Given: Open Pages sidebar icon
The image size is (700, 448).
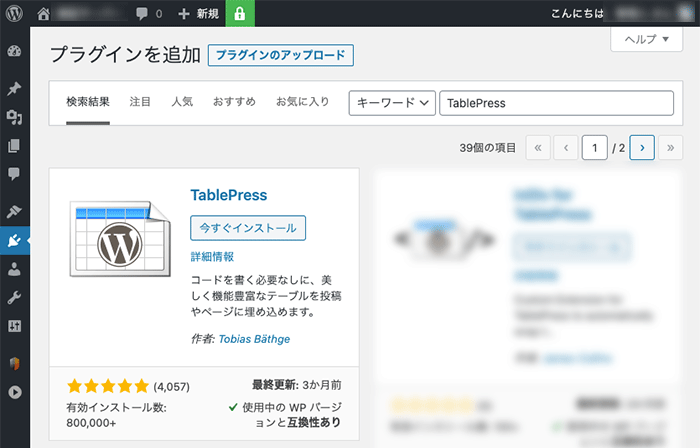Looking at the screenshot, I should (x=14, y=145).
